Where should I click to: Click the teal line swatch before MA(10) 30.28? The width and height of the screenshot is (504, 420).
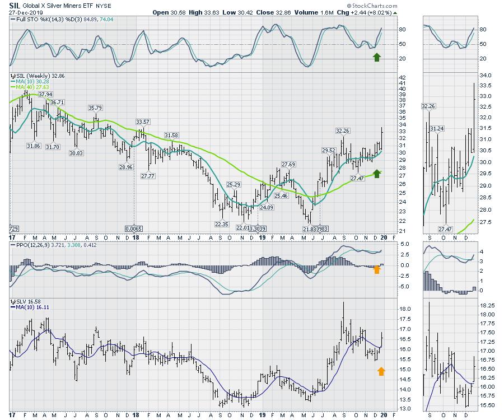coord(13,82)
